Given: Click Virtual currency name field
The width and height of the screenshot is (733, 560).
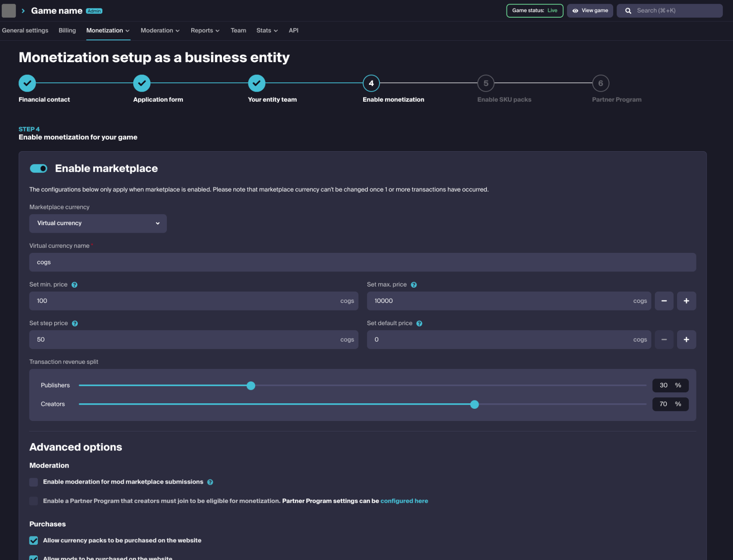Looking at the screenshot, I should pos(363,262).
